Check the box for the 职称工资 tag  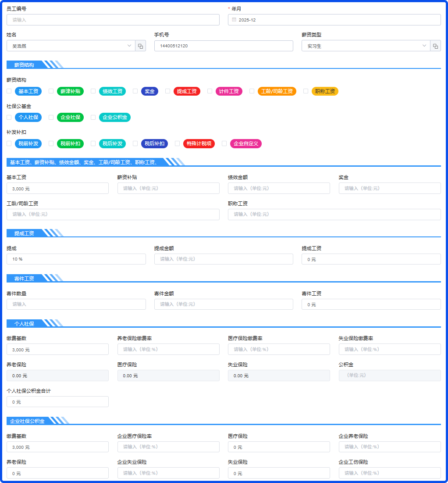[x=306, y=91]
